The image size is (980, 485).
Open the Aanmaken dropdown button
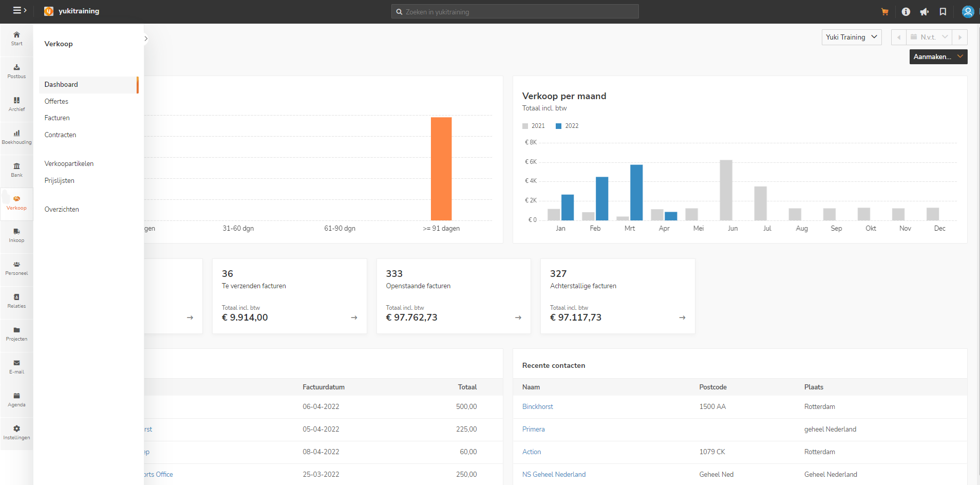point(938,57)
